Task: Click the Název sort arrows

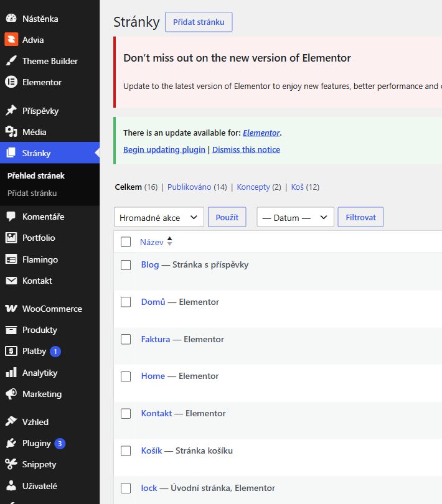Action: [x=169, y=241]
